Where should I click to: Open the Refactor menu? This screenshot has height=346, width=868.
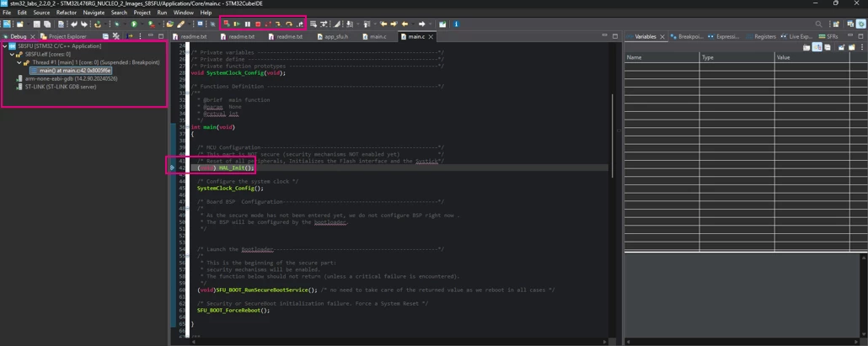tap(67, 12)
